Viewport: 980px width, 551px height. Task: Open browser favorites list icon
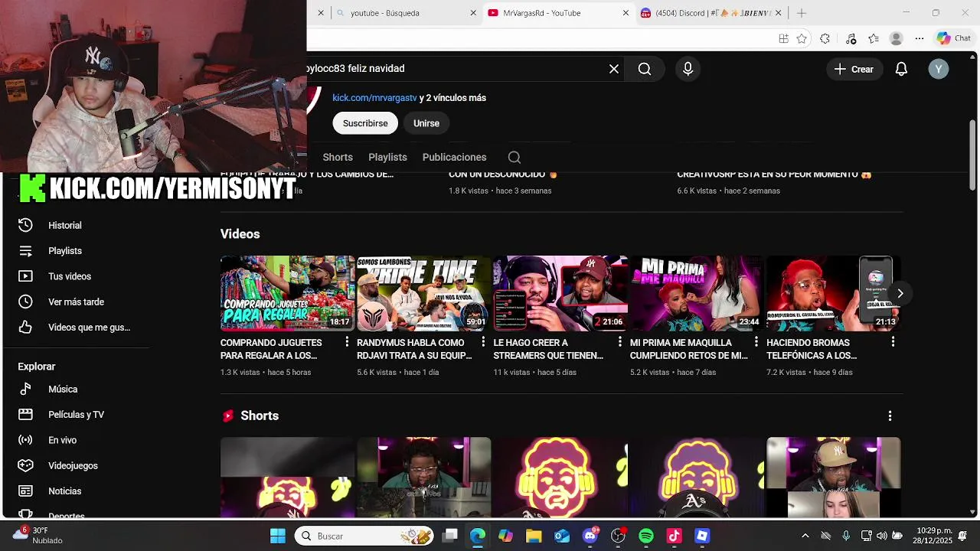[x=874, y=38]
